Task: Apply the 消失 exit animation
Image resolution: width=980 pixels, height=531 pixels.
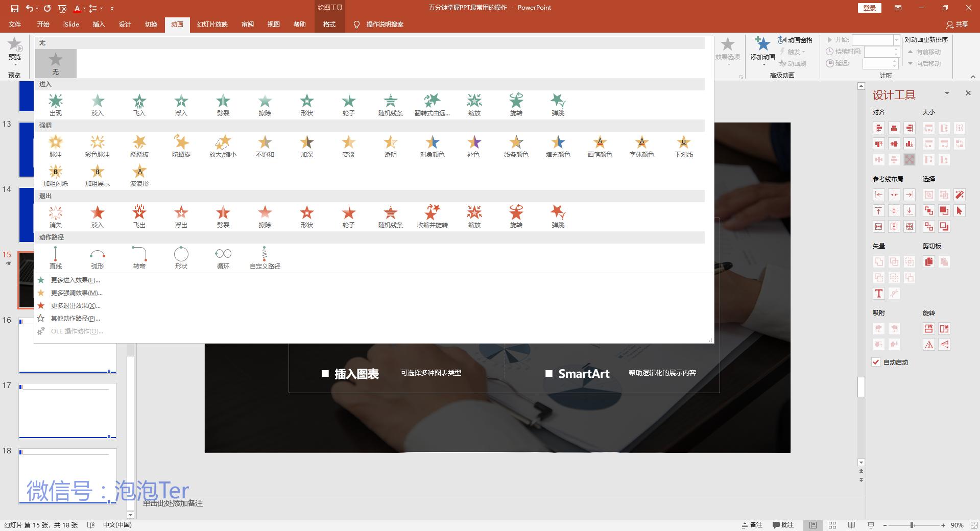Action: point(56,216)
